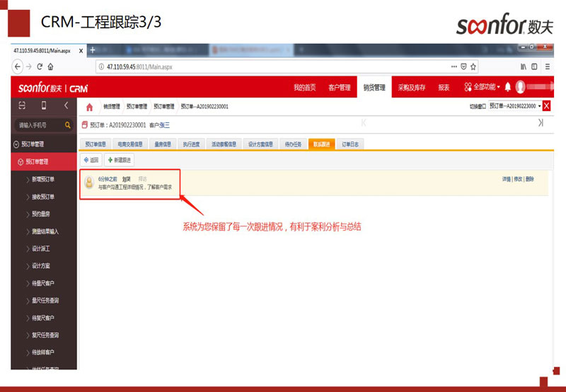Expand the 全部功能 menu
Image resolution: width=566 pixels, height=392 pixels.
pyautogui.click(x=482, y=87)
